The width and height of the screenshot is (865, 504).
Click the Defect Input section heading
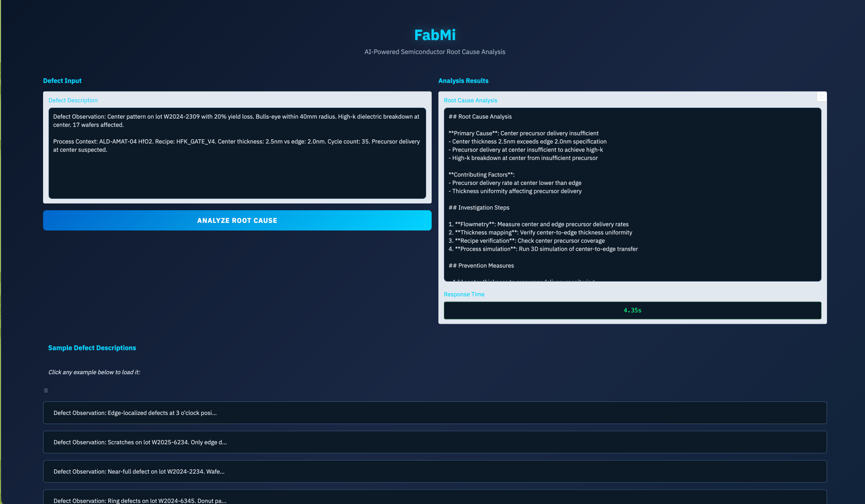point(62,81)
